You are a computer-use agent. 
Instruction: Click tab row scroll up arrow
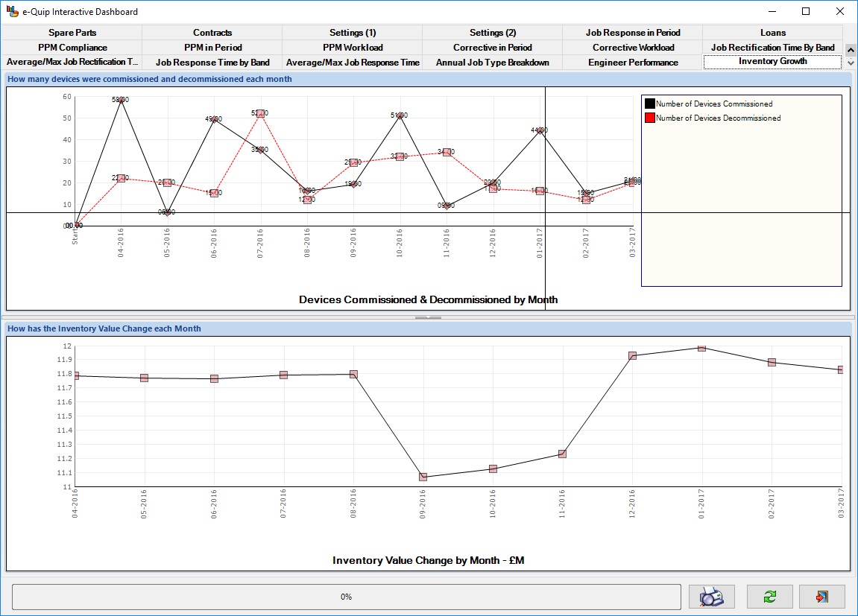click(x=851, y=51)
